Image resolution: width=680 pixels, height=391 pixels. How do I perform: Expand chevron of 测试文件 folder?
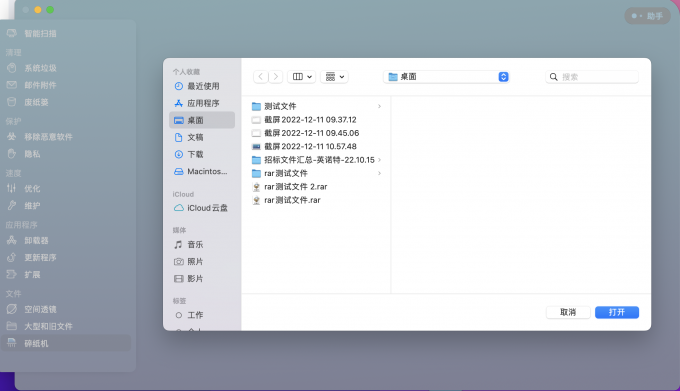pos(379,106)
